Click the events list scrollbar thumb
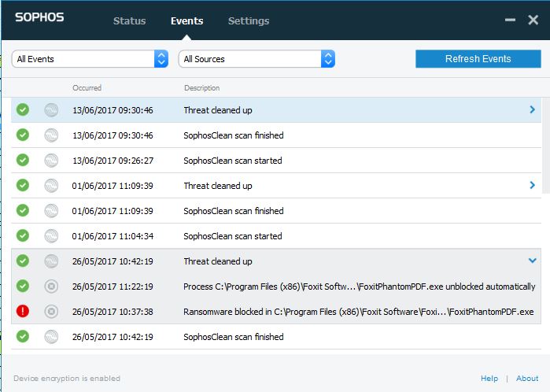 (546, 146)
